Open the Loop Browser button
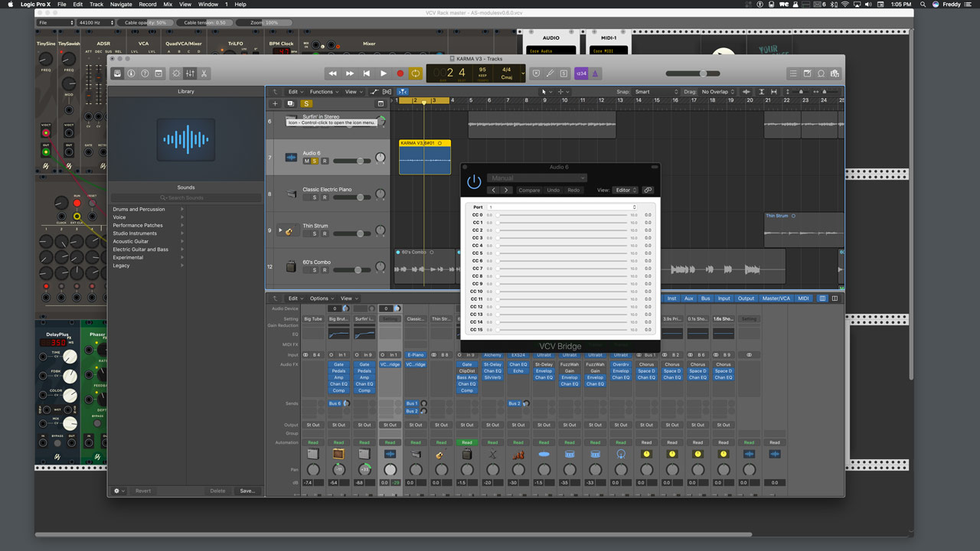The height and width of the screenshot is (551, 980). tap(821, 73)
